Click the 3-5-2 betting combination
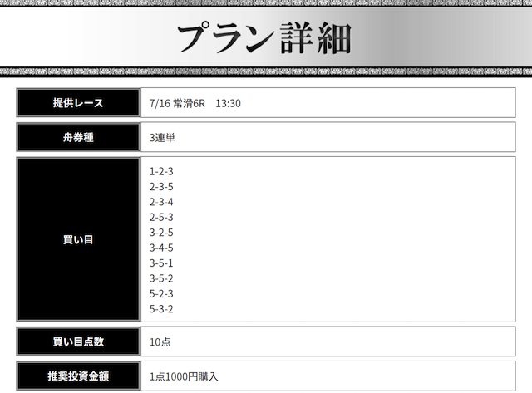Image resolution: width=532 pixels, height=393 pixels. pyautogui.click(x=161, y=278)
